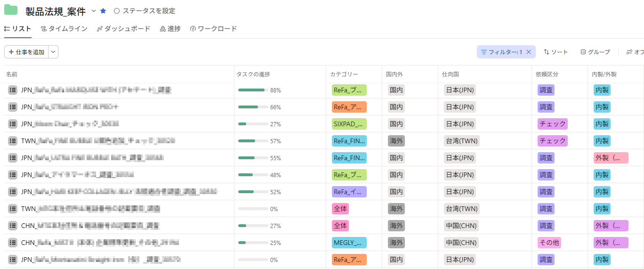Toggle the blue favorite star
The height and width of the screenshot is (269, 644).
coord(103,11)
